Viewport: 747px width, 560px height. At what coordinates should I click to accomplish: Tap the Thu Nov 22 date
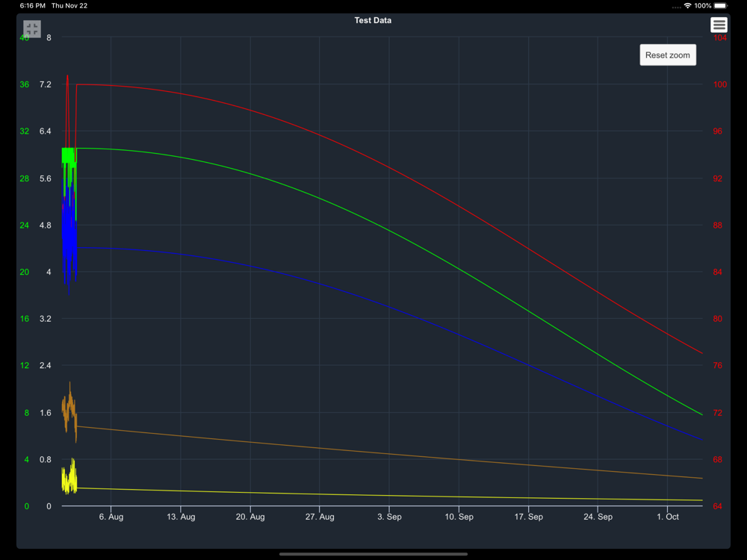pyautogui.click(x=69, y=6)
